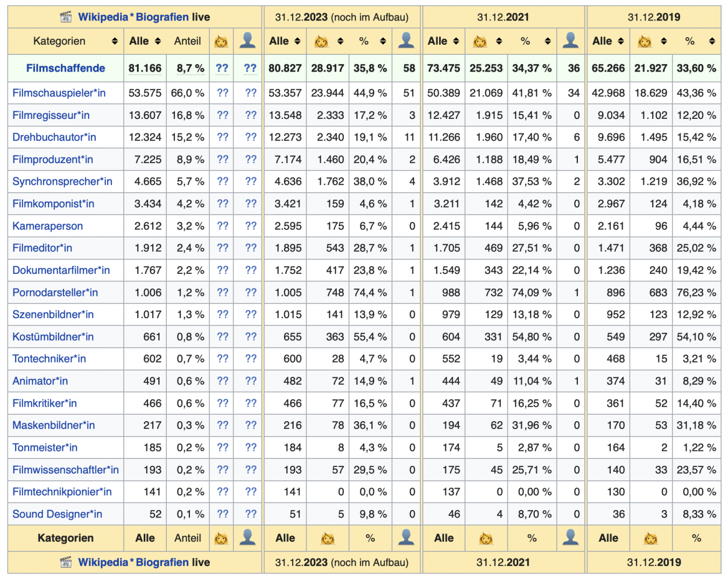
Task: Open the Biografien link in the top header
Action: [162, 17]
